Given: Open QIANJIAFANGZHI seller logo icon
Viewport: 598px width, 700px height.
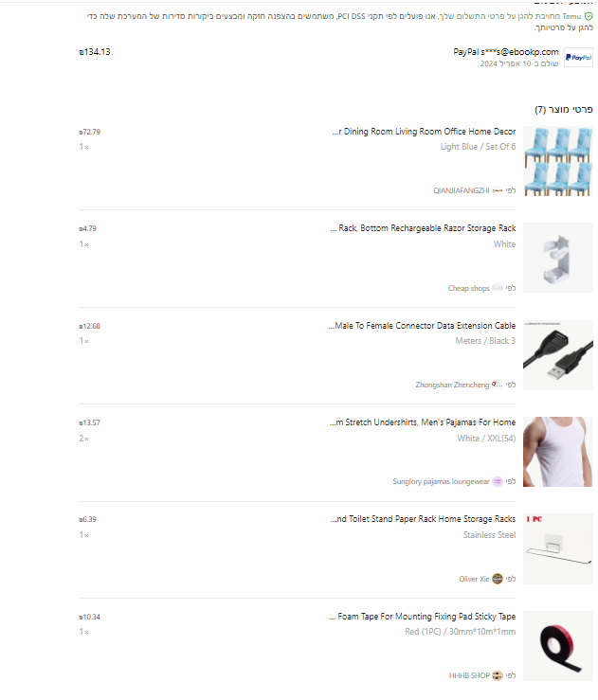Looking at the screenshot, I should (x=498, y=190).
